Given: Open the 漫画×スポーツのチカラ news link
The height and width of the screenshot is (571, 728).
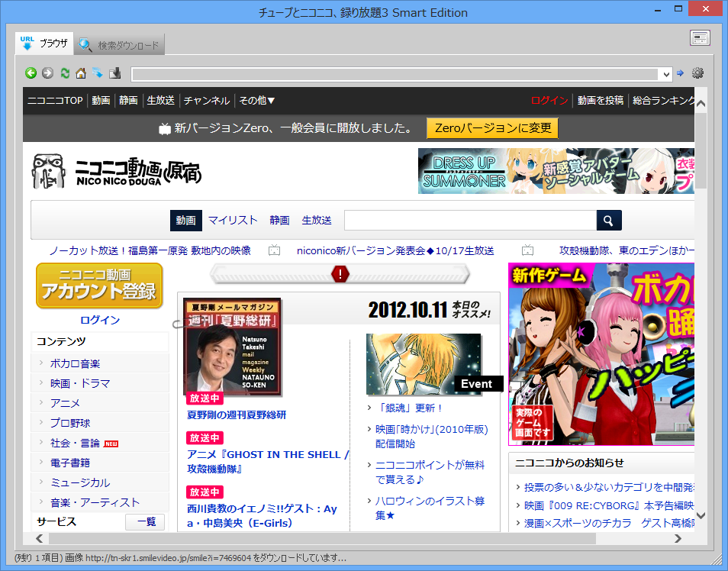Looking at the screenshot, I should coord(609,523).
